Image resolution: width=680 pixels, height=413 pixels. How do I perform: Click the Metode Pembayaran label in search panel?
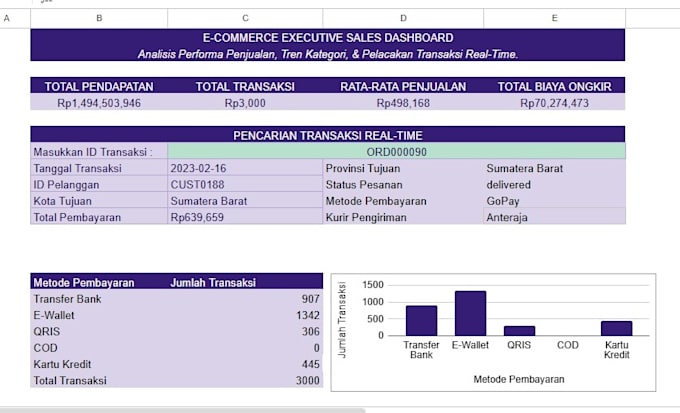(376, 201)
